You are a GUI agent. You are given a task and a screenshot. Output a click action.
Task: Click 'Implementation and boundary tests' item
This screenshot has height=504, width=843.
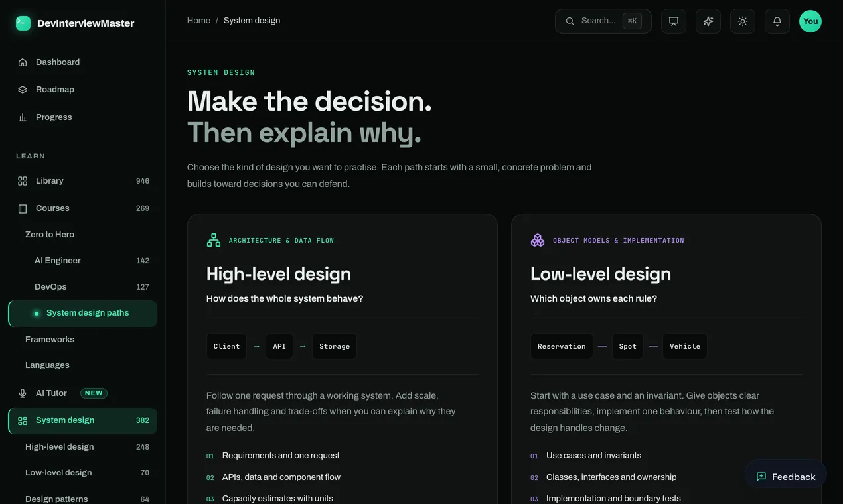point(613,499)
